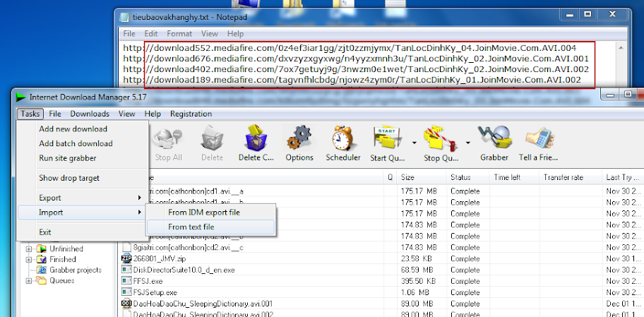Click the Notepad title bar document icon
This screenshot has width=644, height=317.
point(124,17)
